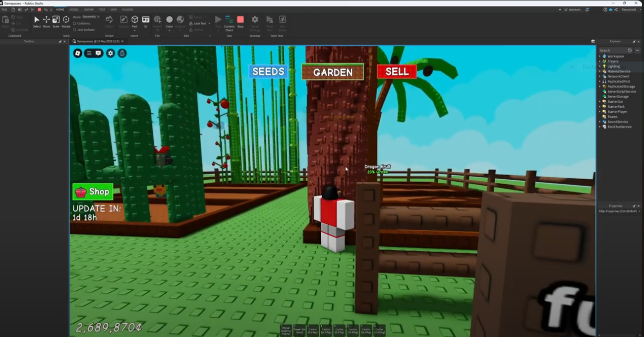The image size is (644, 337).
Task: Open the UI insert tool
Action: pos(146,21)
